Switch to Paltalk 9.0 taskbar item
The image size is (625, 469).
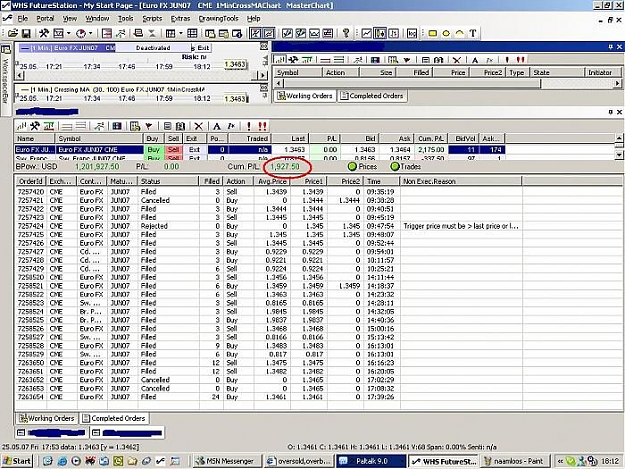(369, 461)
